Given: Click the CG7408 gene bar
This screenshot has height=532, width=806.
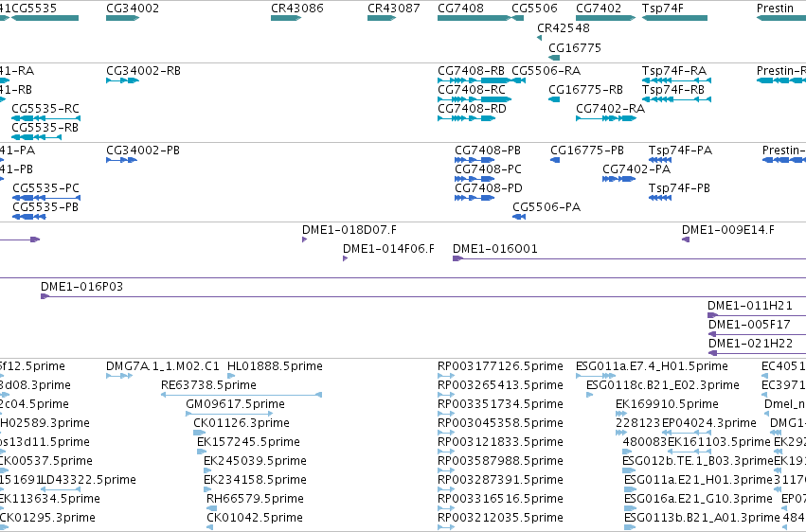Looking at the screenshot, I should coord(475,18).
